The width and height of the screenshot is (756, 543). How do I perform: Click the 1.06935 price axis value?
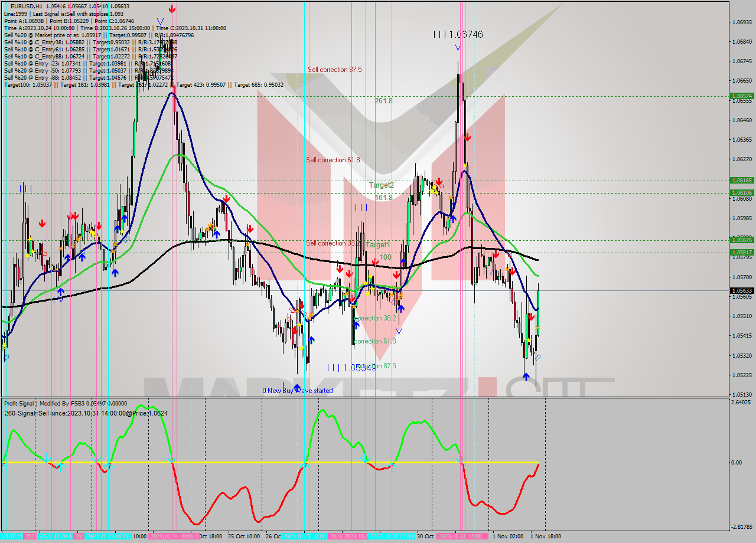coord(742,22)
